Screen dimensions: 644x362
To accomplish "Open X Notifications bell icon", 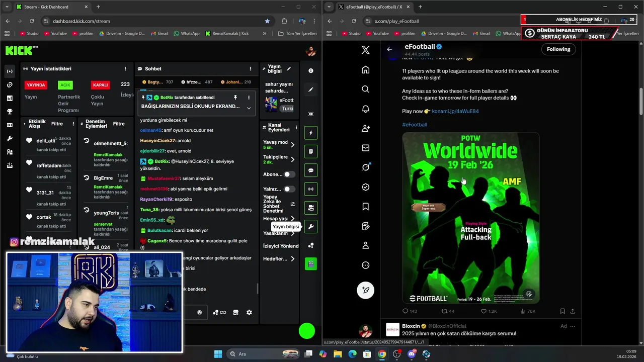I will (366, 109).
